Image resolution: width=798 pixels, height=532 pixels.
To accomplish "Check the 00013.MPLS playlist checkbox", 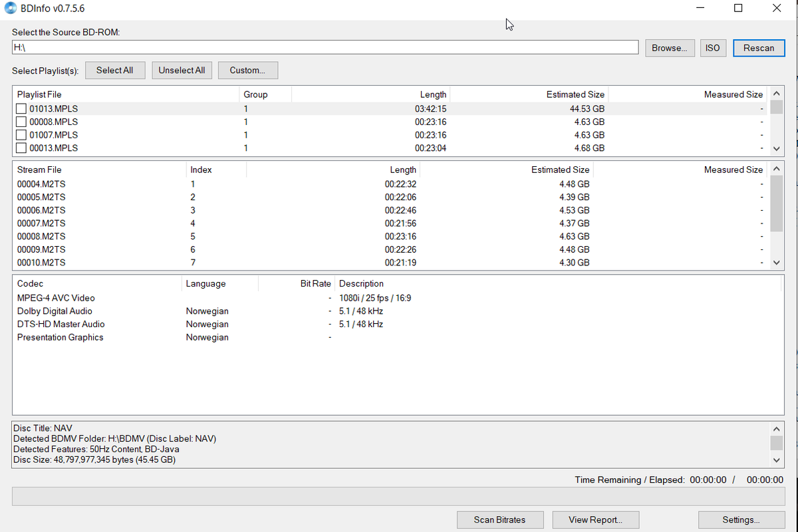I will coord(21,148).
